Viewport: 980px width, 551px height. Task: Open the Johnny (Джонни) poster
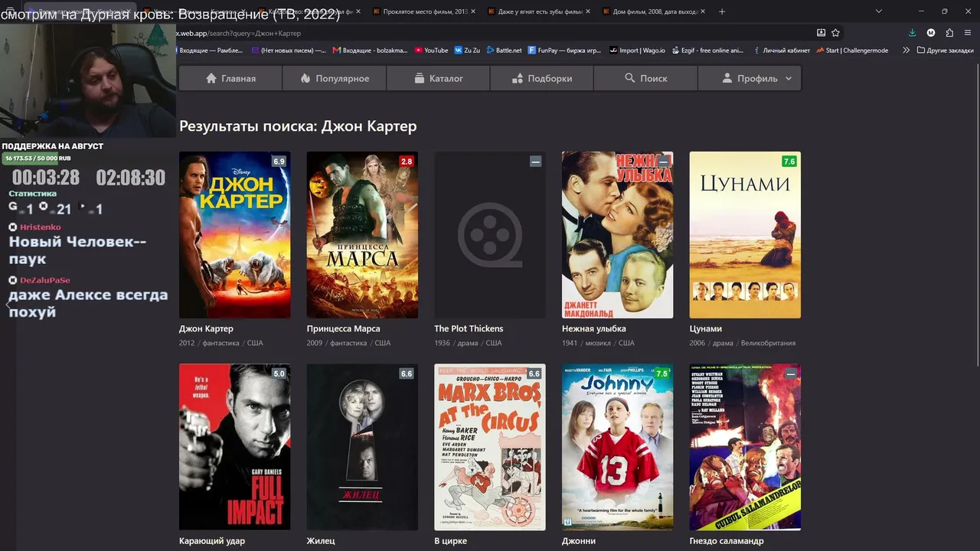617,447
